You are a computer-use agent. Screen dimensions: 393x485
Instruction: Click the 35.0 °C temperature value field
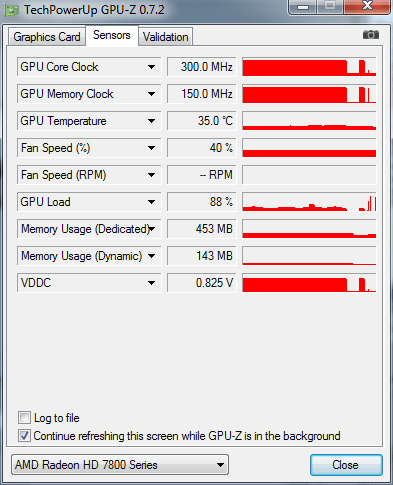coord(202,121)
